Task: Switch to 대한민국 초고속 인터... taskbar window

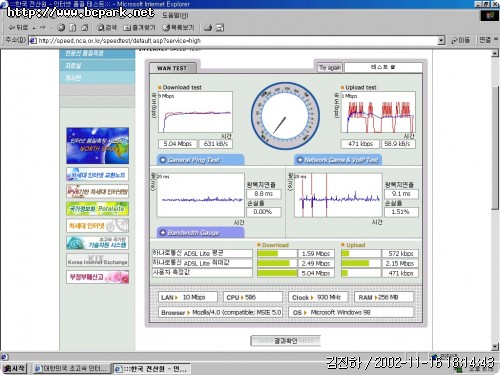Action: pyautogui.click(x=72, y=368)
